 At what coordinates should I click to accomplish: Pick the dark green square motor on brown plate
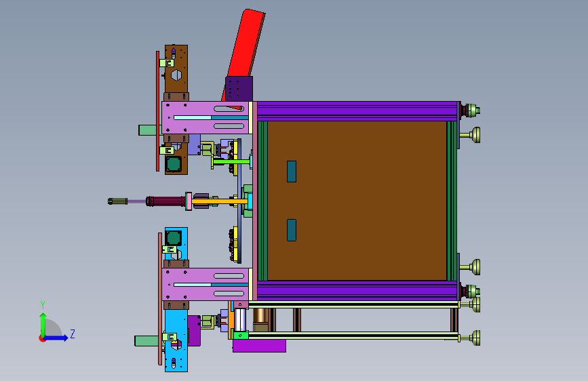[x=174, y=164]
